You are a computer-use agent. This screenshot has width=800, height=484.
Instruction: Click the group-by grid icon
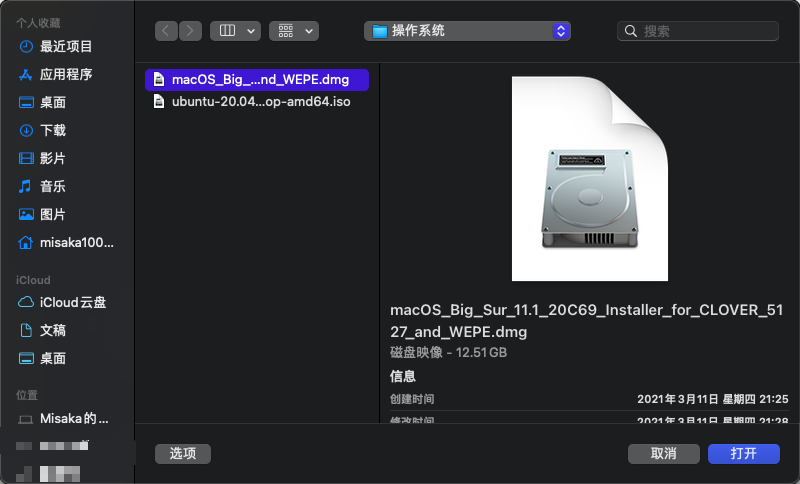click(286, 31)
